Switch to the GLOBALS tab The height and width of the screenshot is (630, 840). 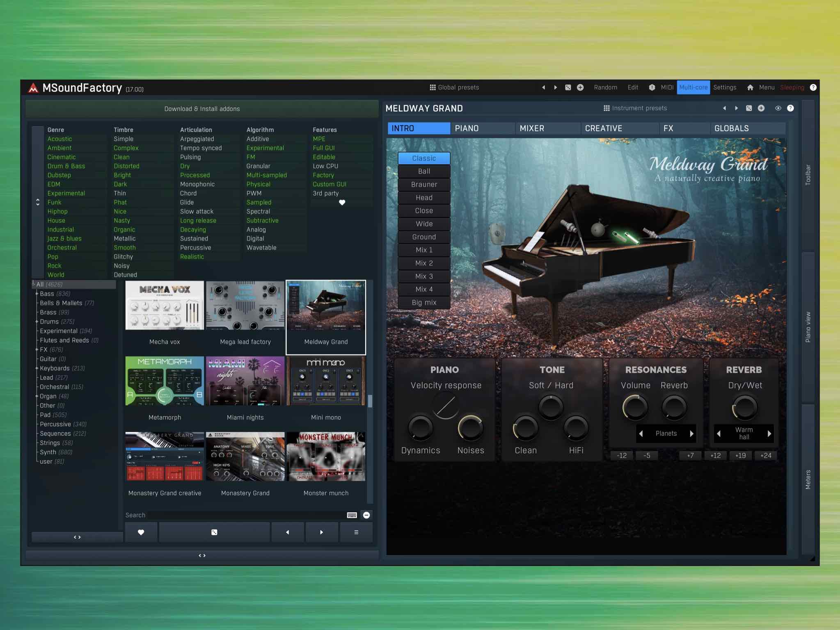(x=748, y=128)
